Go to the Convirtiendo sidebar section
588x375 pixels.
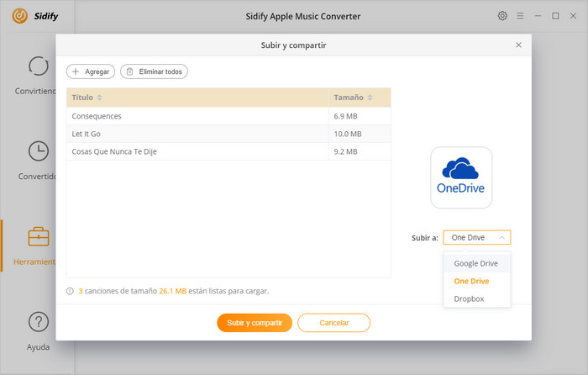[x=35, y=76]
